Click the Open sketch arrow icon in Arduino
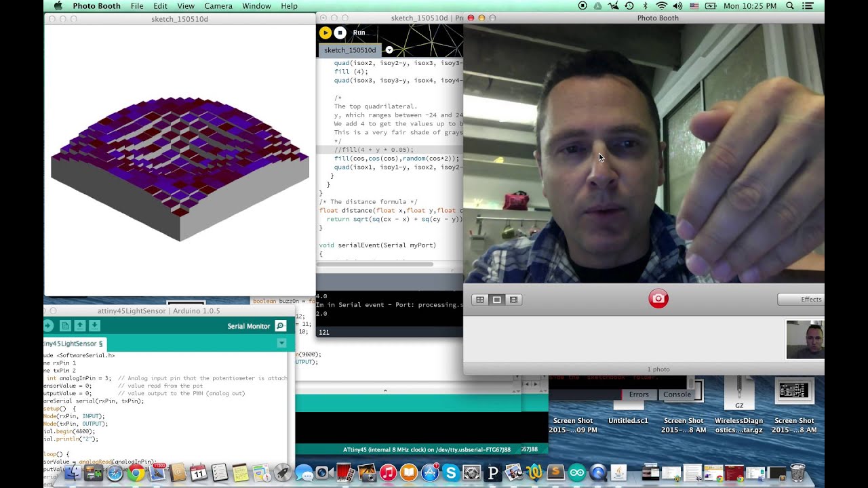Viewport: 868px width, 488px height. pos(80,326)
